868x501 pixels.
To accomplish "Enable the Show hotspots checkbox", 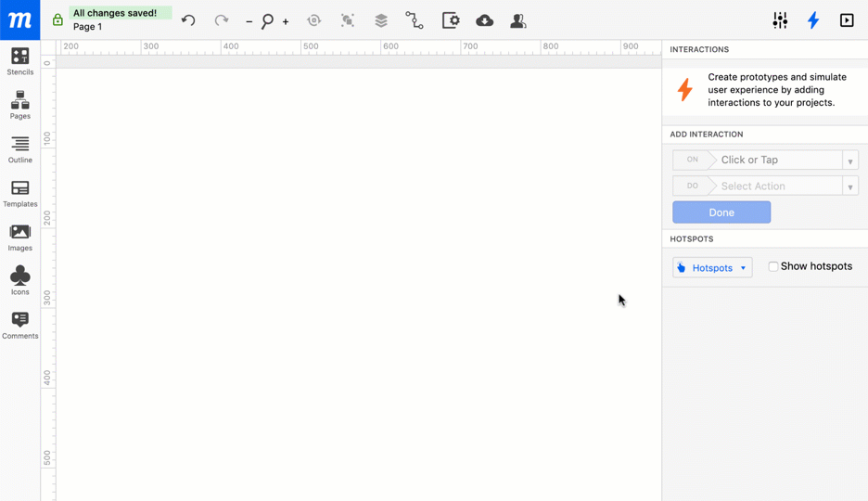I will pos(773,266).
